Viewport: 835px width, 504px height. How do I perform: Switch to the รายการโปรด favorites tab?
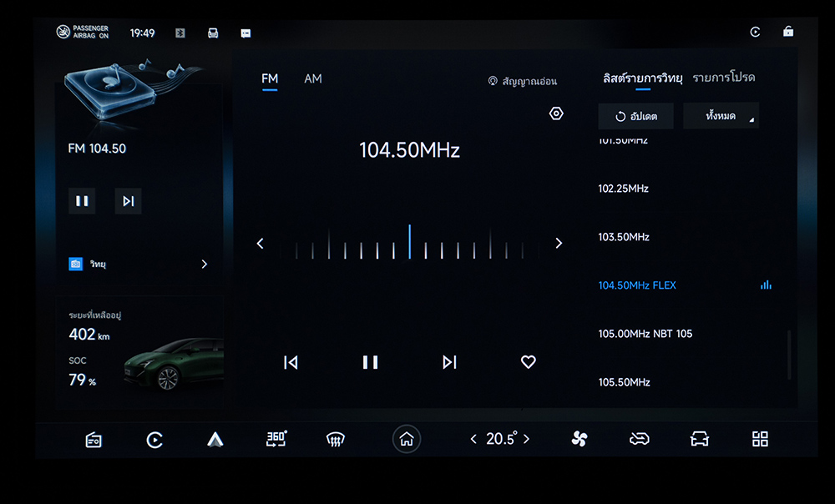(x=723, y=78)
